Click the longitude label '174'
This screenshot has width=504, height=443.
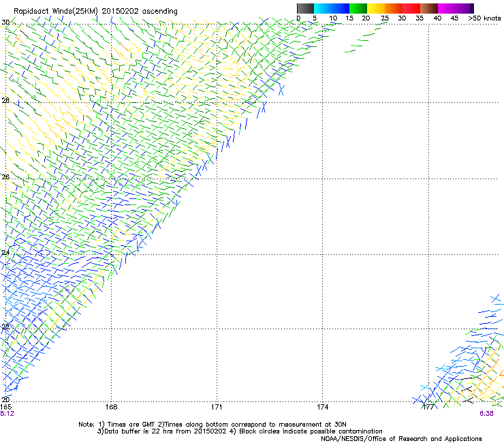point(322,407)
